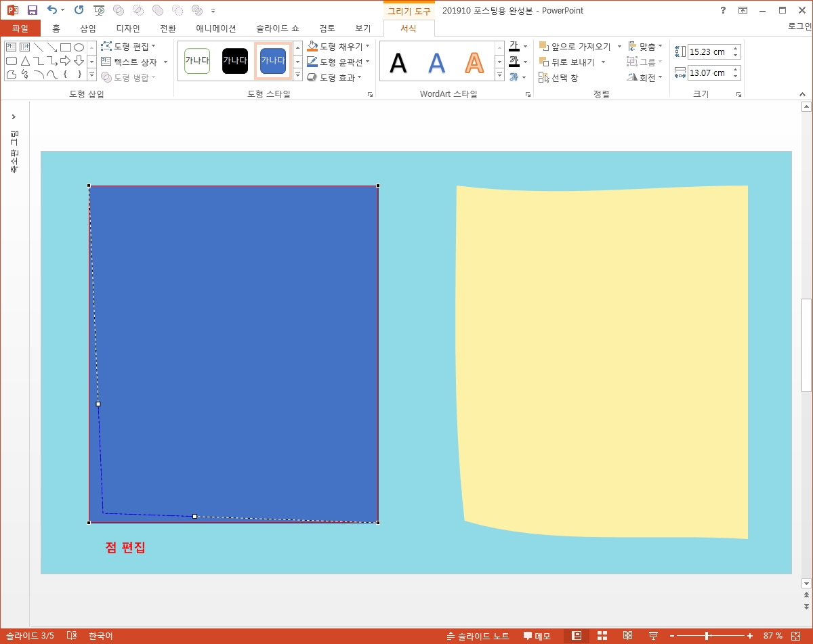The image size is (813, 644).
Task: Apply the orange outlined A WordArt style
Action: pos(474,63)
